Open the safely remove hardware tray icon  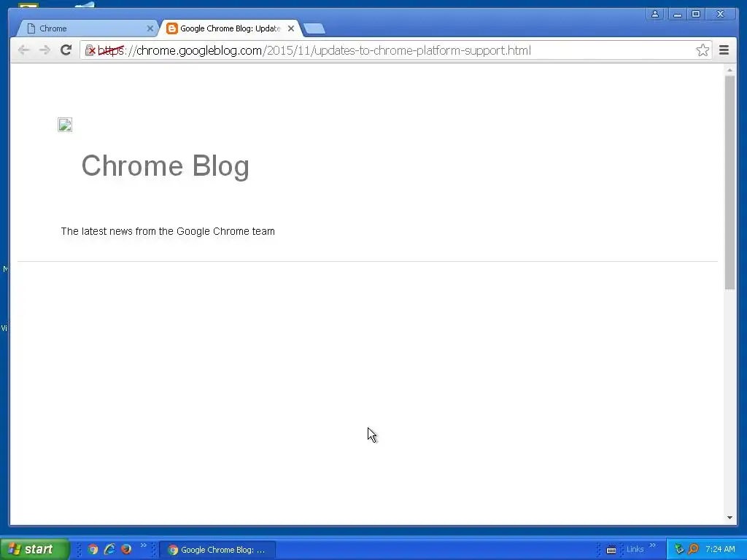pyautogui.click(x=679, y=549)
